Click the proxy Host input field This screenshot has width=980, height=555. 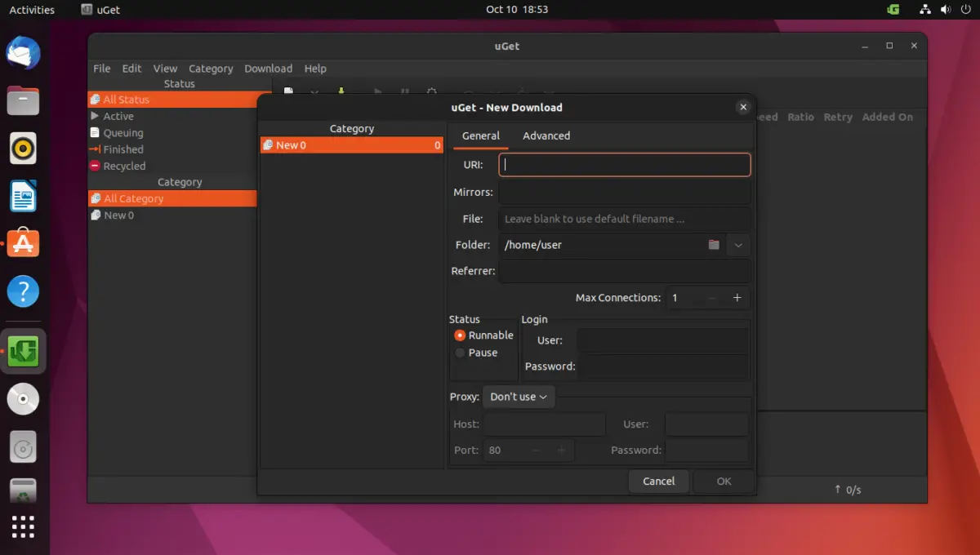pos(544,424)
